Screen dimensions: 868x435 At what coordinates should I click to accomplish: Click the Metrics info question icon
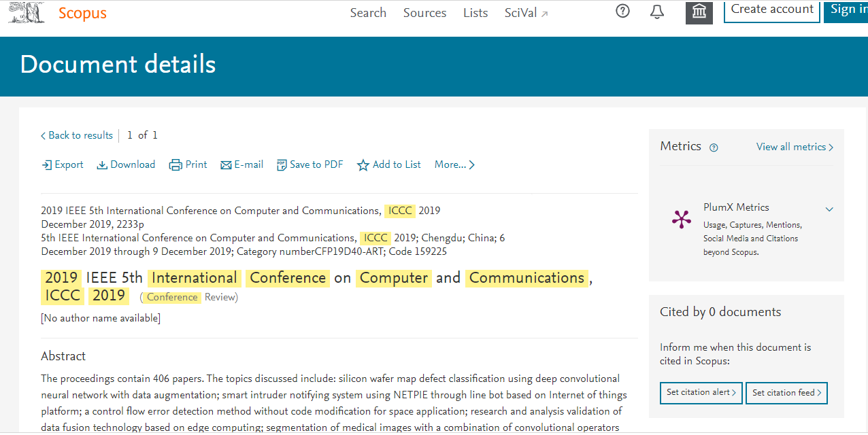[x=714, y=147]
